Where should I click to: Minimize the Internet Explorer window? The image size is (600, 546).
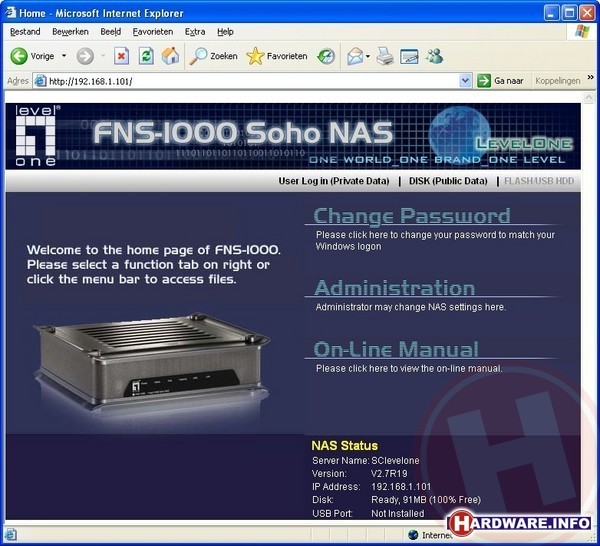551,13
